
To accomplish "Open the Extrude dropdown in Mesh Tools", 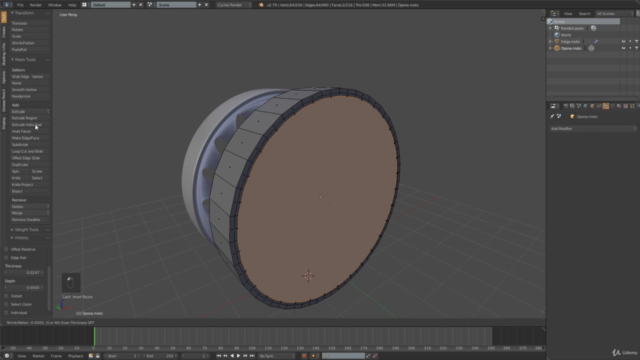I will (x=30, y=111).
